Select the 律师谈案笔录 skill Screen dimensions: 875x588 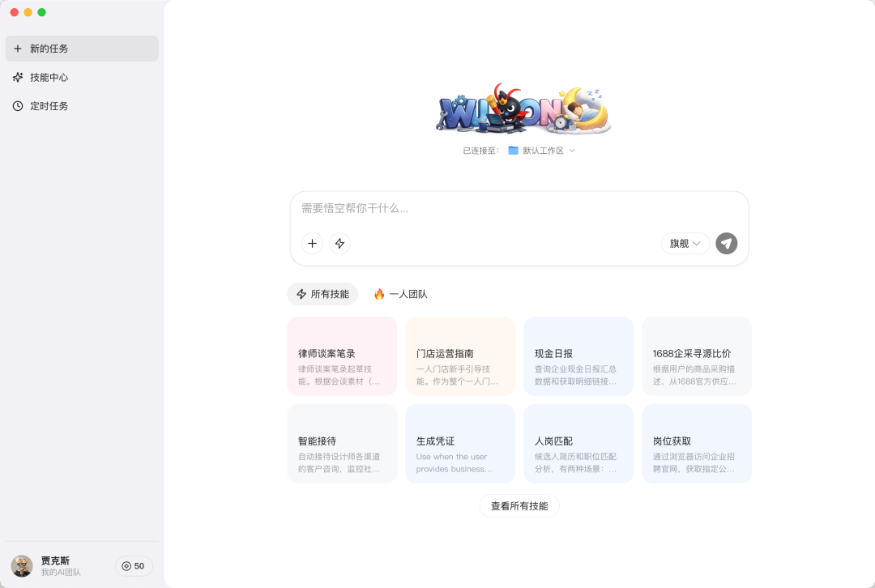point(342,356)
